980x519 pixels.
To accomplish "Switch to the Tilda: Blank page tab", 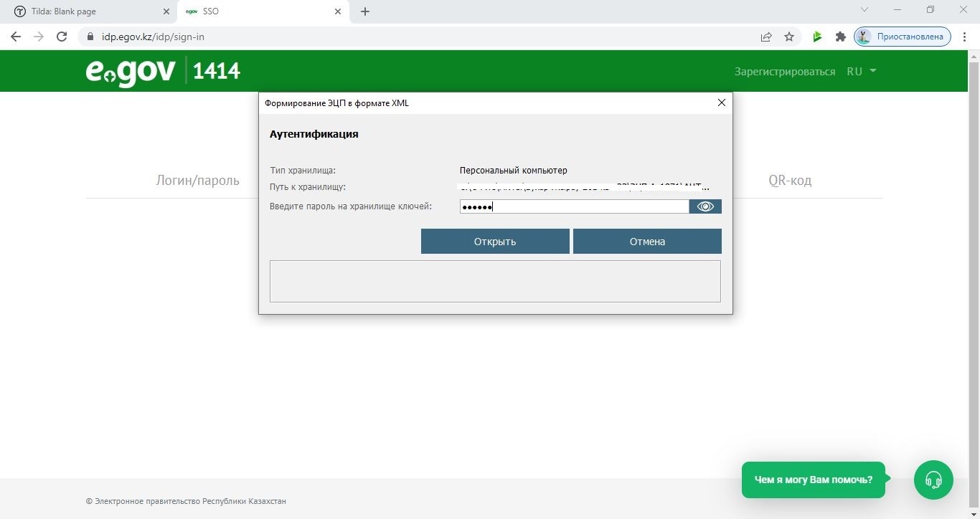I will pos(88,11).
